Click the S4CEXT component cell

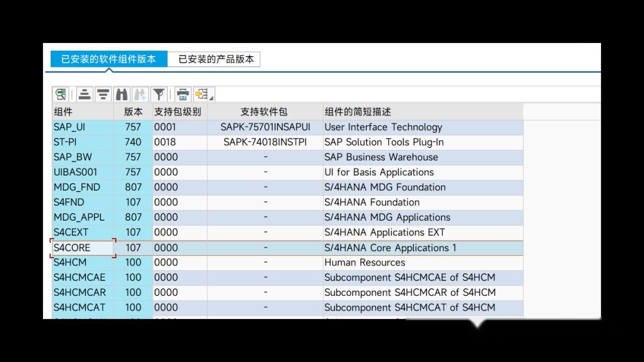[82, 232]
